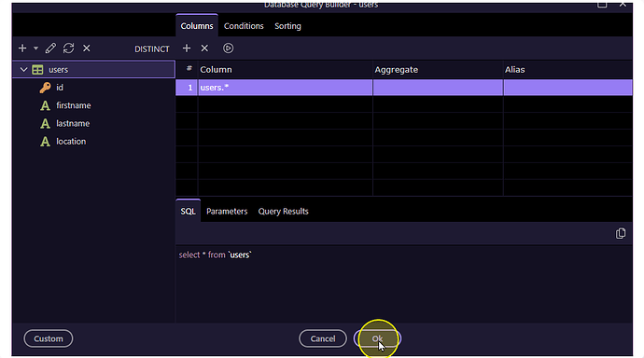Collapse the users table tree node
The width and height of the screenshot is (644, 358).
pyautogui.click(x=24, y=70)
